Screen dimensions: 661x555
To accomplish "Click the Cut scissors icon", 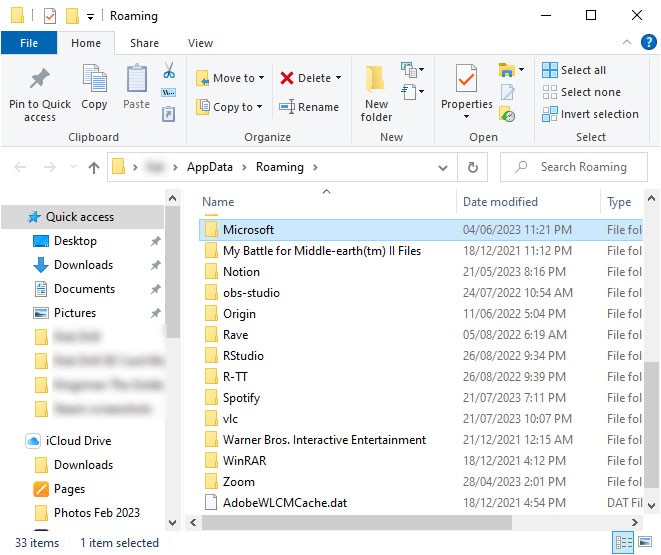I will [x=169, y=70].
